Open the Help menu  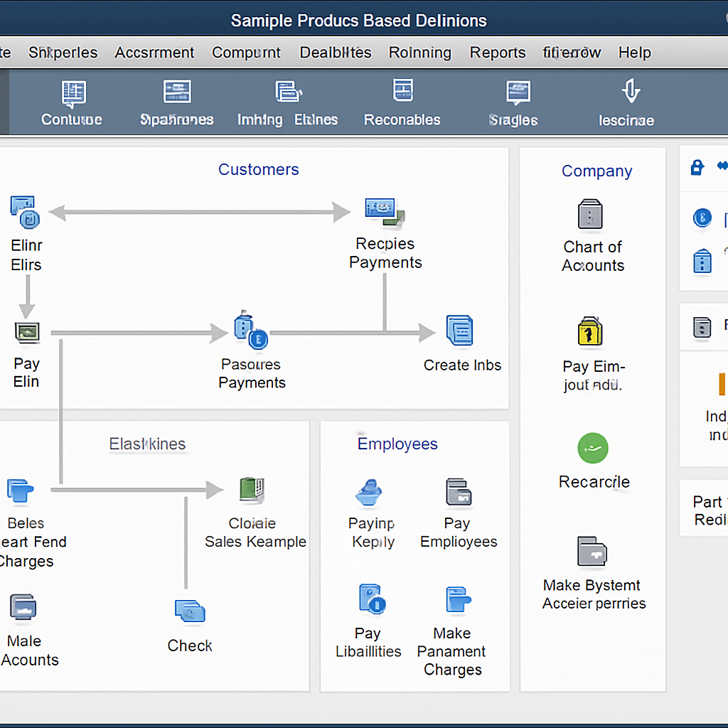pos(635,53)
